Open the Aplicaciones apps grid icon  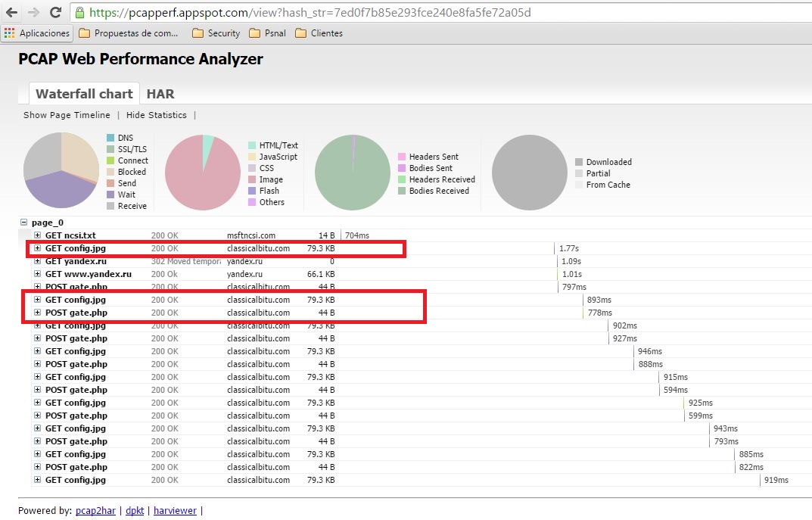9,33
